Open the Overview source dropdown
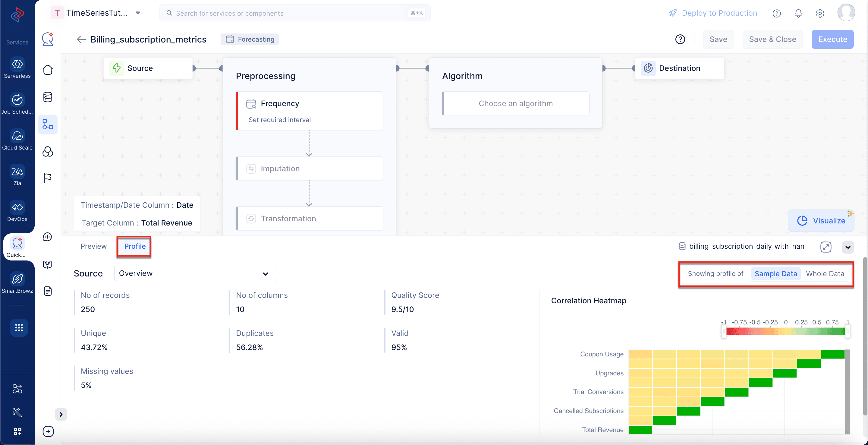Screen dimensions: 868x445 pos(195,273)
